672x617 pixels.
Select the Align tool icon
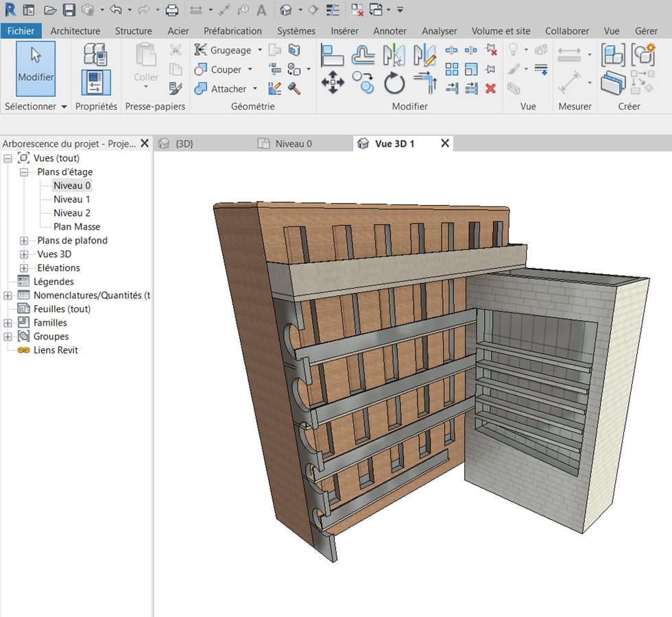[x=333, y=55]
